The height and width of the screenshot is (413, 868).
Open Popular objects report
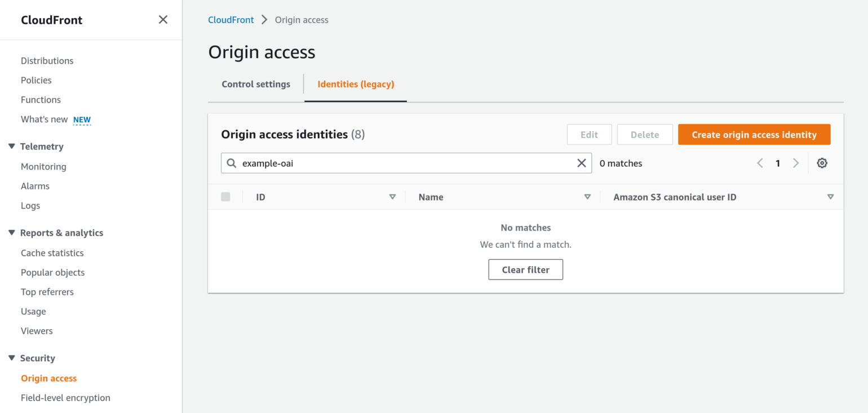[53, 273]
